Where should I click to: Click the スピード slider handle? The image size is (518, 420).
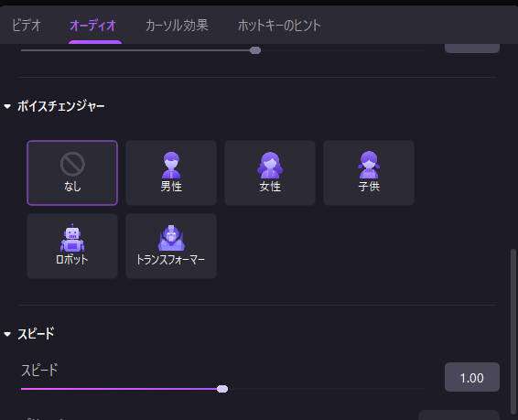point(222,389)
